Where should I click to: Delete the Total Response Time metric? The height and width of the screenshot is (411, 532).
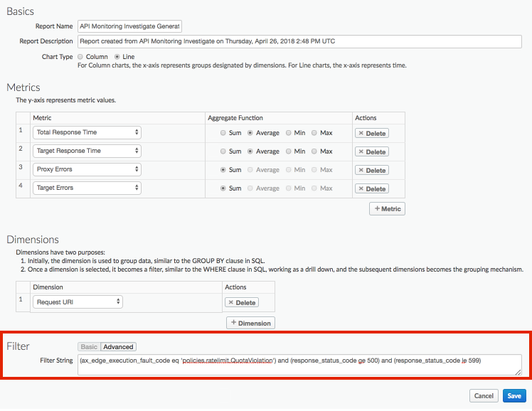click(x=371, y=133)
